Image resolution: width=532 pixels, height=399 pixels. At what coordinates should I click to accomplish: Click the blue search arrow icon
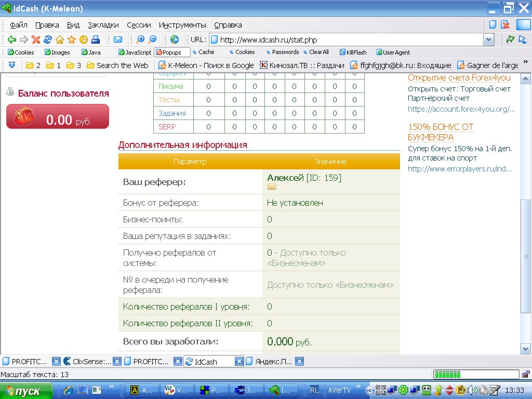523,39
